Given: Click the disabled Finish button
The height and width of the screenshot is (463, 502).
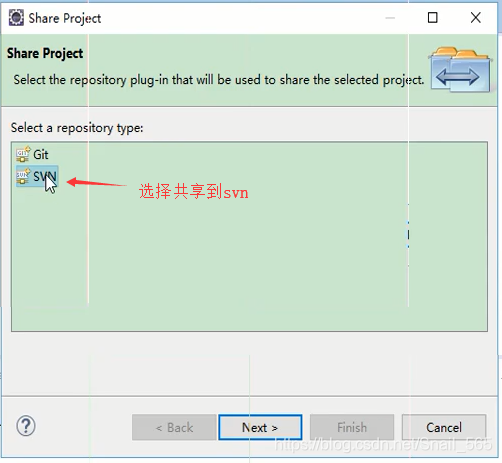Looking at the screenshot, I should click(352, 427).
